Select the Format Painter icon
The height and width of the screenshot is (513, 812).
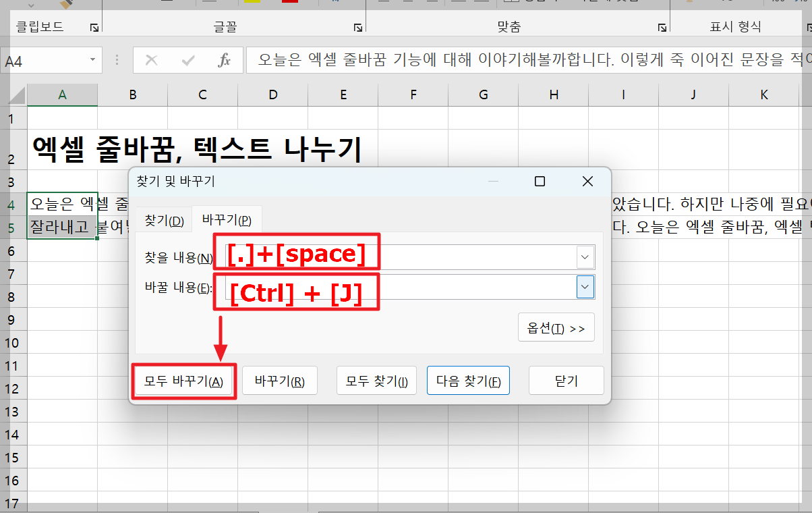click(x=65, y=3)
